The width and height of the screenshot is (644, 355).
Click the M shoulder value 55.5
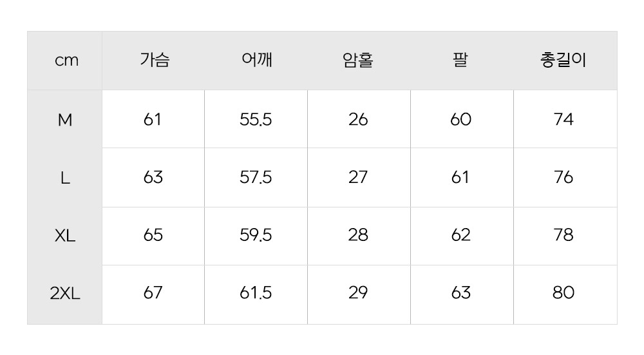(256, 119)
